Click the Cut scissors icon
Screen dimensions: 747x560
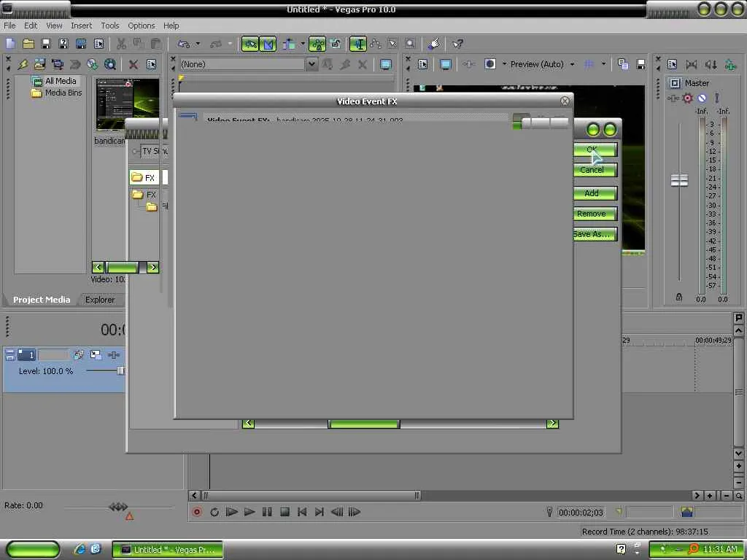click(x=122, y=44)
